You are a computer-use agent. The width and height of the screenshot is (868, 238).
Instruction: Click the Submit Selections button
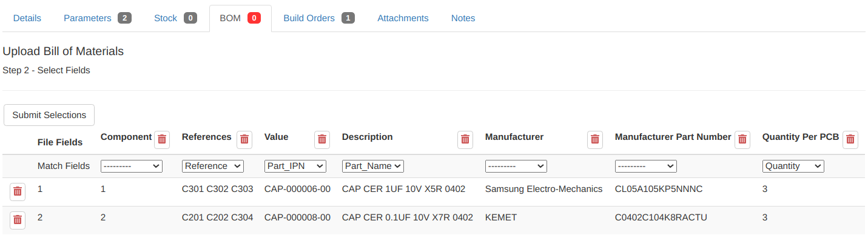49,115
